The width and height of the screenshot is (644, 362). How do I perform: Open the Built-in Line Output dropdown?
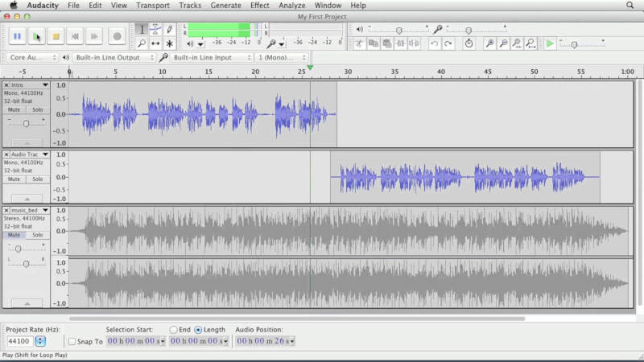(x=111, y=58)
